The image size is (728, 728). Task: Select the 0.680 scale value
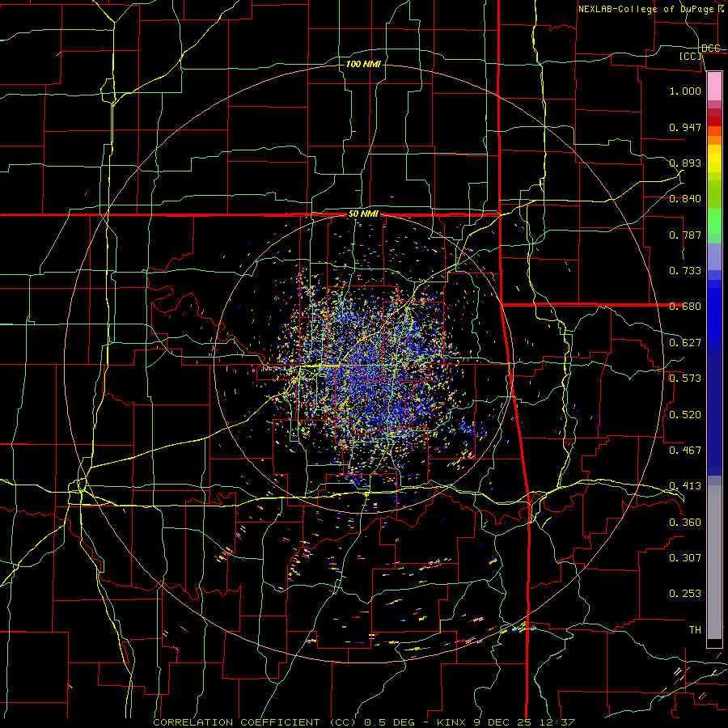685,307
